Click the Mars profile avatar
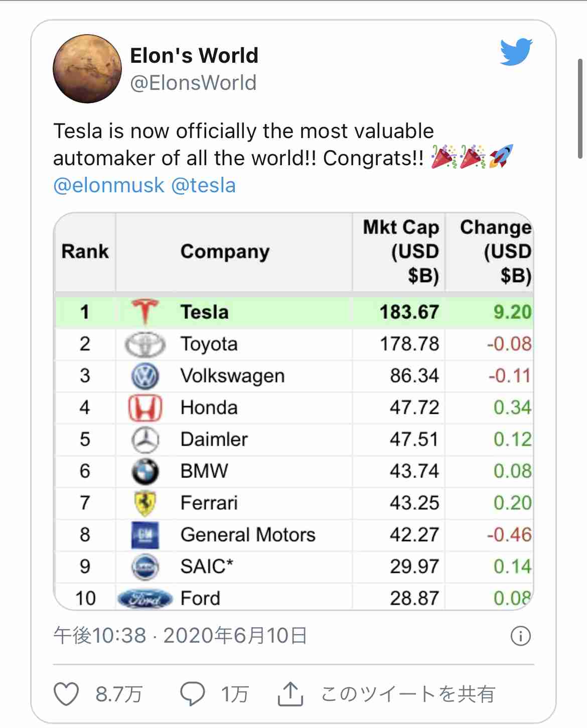 [x=87, y=69]
